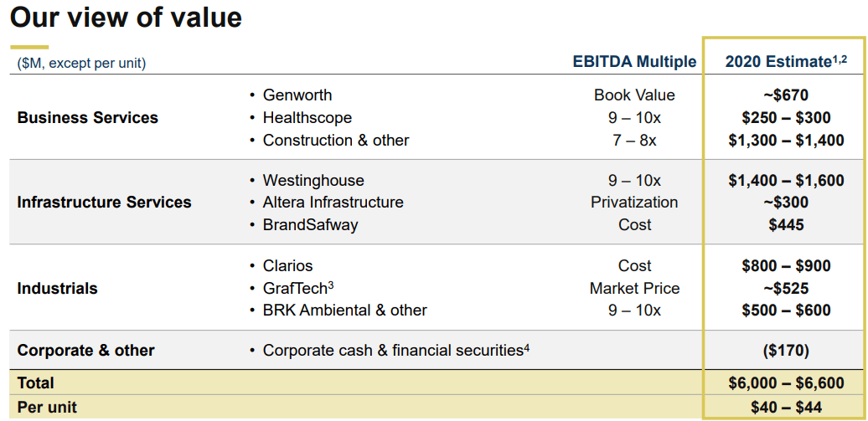
Task: Click Altera Infrastructure in the list
Action: [x=333, y=203]
